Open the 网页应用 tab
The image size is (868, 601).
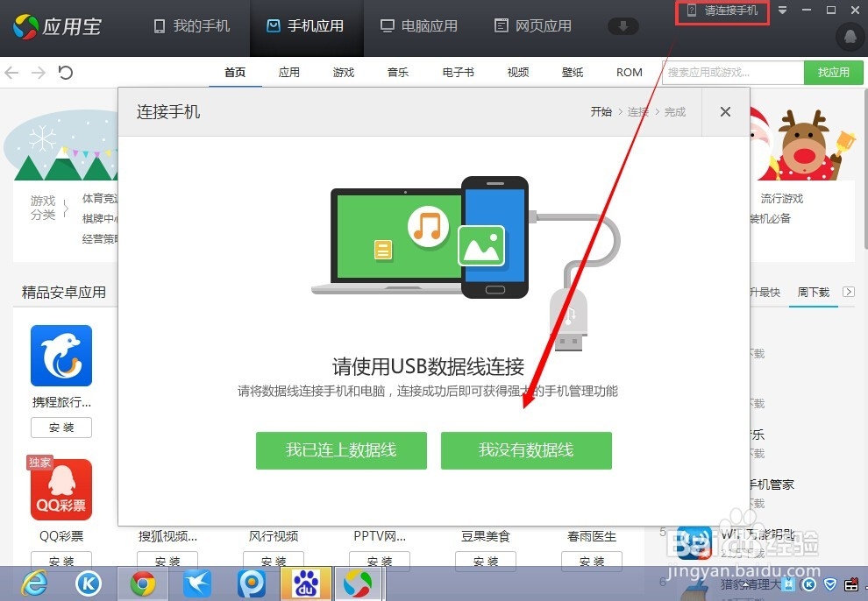[532, 26]
